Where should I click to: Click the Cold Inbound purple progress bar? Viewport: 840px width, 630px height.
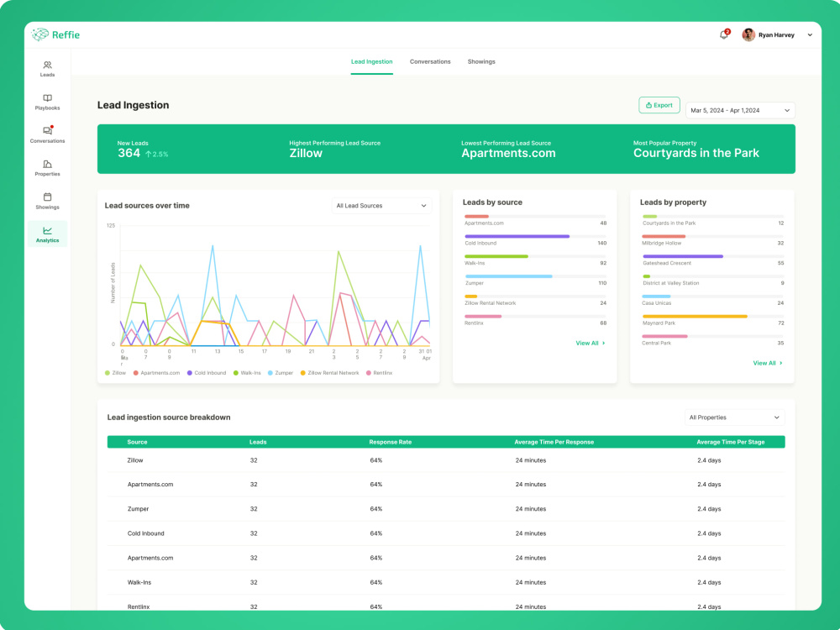pos(517,236)
